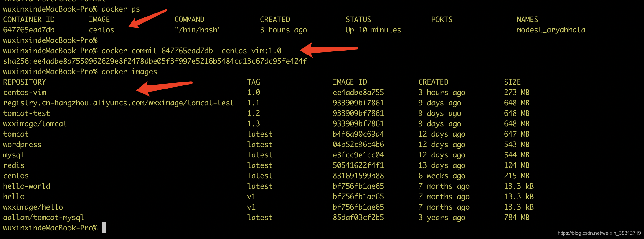Select the 'centos' image in docker ps row

pos(101,30)
